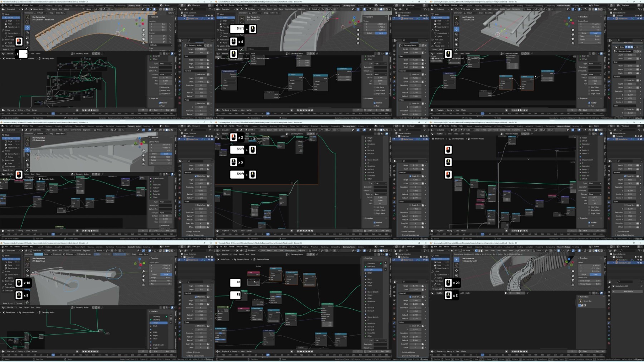Click the Bevel Weight slider

click(x=590, y=281)
